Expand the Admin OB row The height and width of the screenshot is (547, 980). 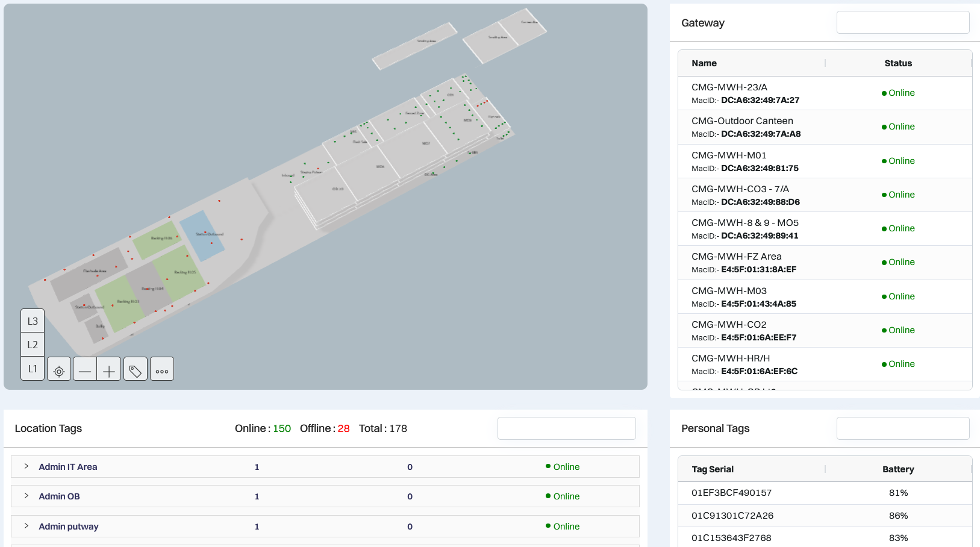coord(27,496)
